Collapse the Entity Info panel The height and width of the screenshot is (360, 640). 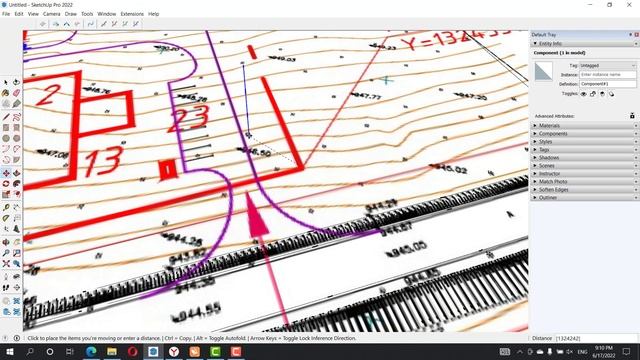coord(584,43)
